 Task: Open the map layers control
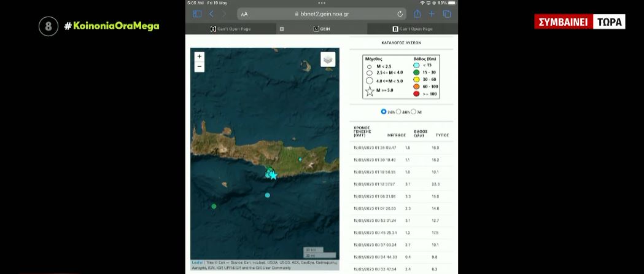pyautogui.click(x=328, y=60)
